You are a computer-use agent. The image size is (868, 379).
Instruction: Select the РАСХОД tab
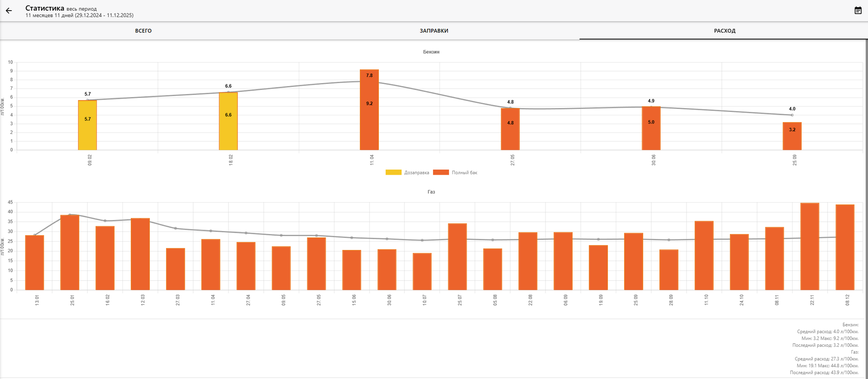724,31
